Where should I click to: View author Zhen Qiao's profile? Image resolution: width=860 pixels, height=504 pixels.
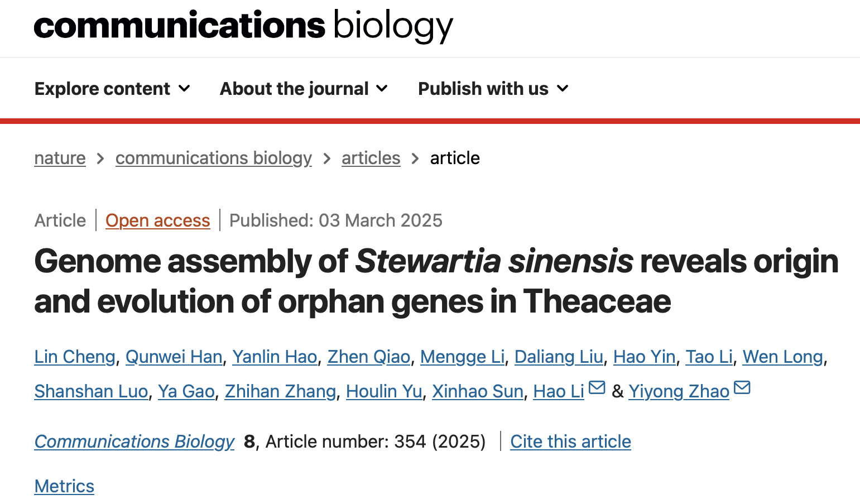[368, 357]
